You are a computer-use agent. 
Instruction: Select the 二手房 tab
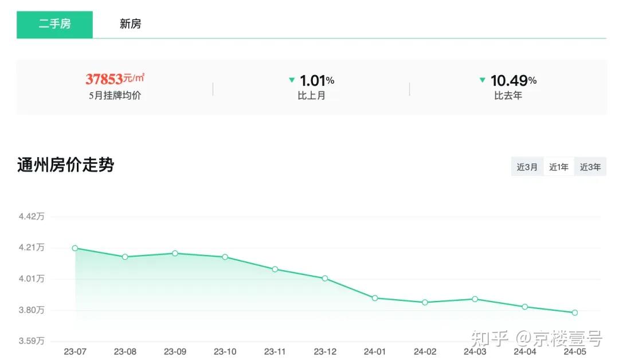[54, 24]
